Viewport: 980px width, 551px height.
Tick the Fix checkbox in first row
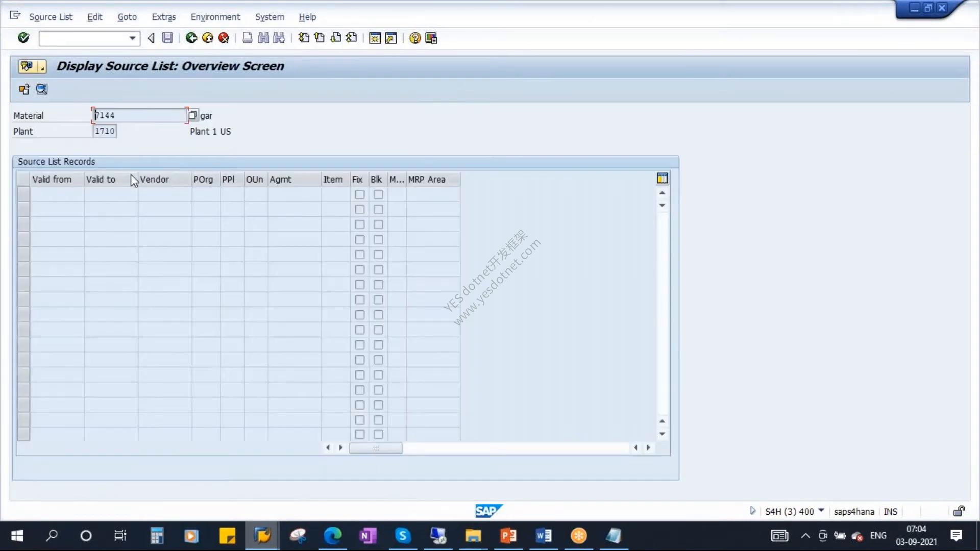(x=360, y=194)
